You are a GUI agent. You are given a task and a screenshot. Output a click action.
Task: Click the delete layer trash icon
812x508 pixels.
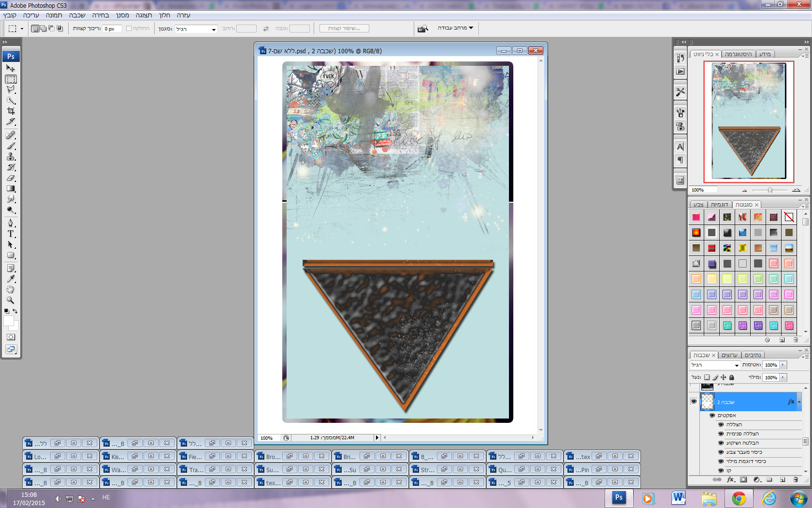[x=796, y=480]
